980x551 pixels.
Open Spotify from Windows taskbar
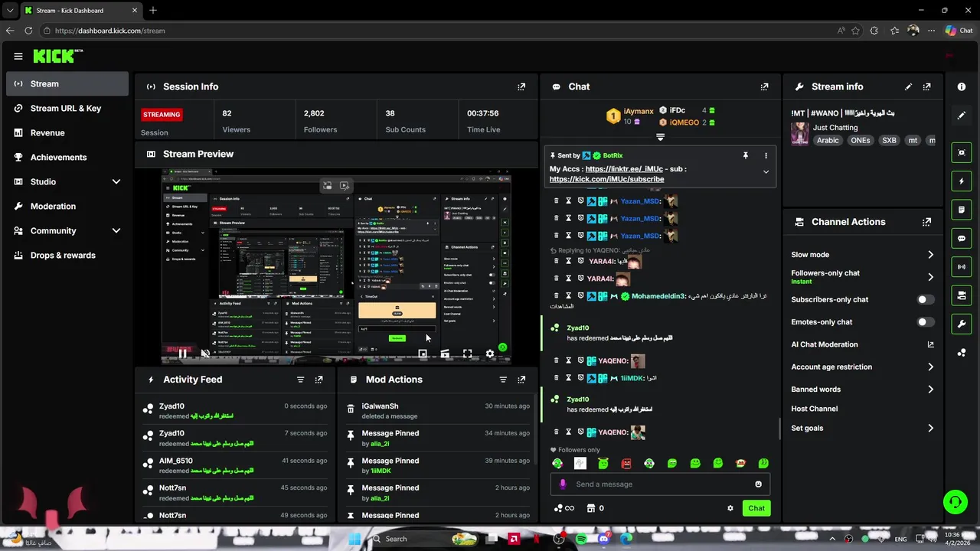[581, 539]
